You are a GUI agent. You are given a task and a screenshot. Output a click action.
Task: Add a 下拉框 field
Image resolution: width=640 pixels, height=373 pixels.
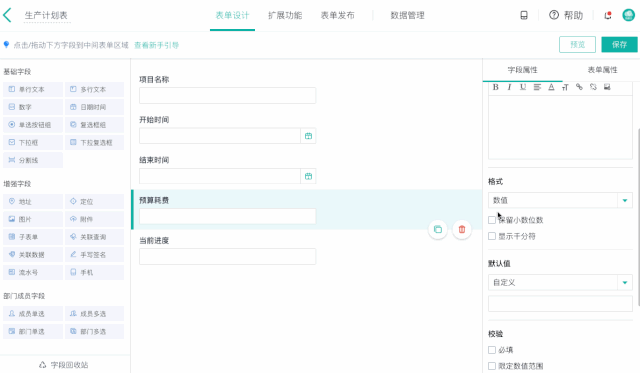33,142
